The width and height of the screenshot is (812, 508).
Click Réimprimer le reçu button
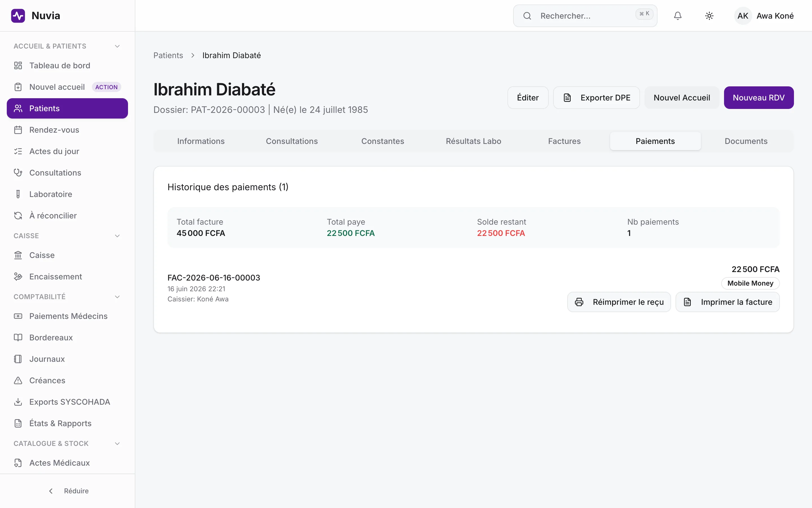click(619, 302)
